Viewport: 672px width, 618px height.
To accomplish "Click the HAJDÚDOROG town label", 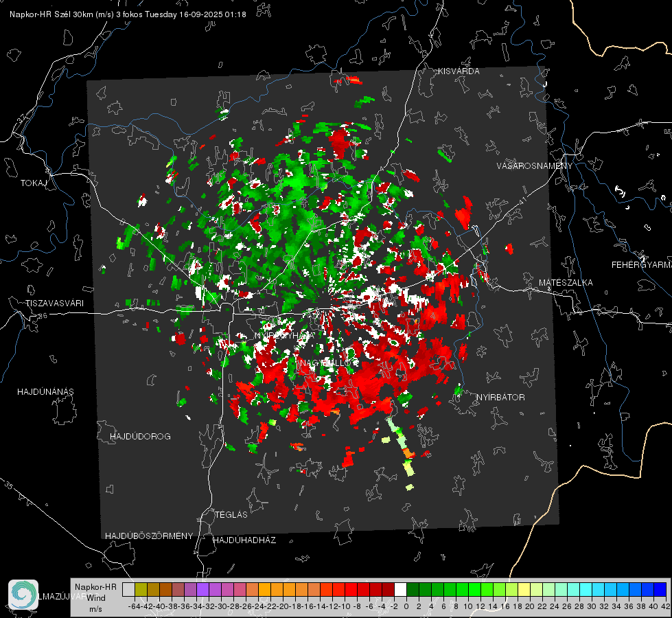I will tap(140, 436).
